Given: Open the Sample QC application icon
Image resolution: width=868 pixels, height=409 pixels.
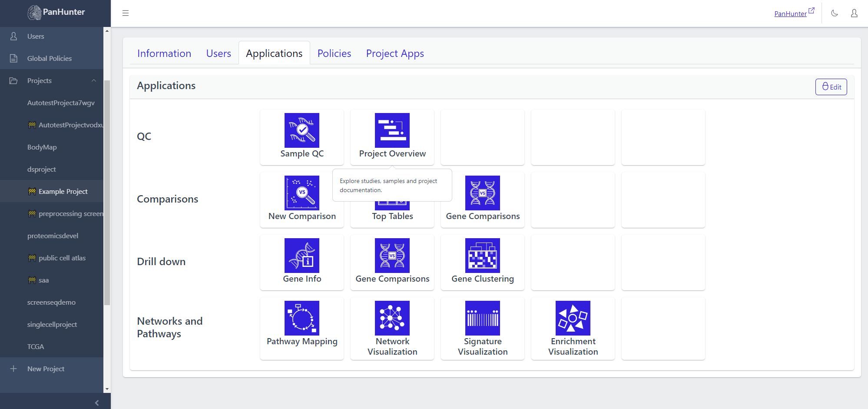Looking at the screenshot, I should coord(301,130).
